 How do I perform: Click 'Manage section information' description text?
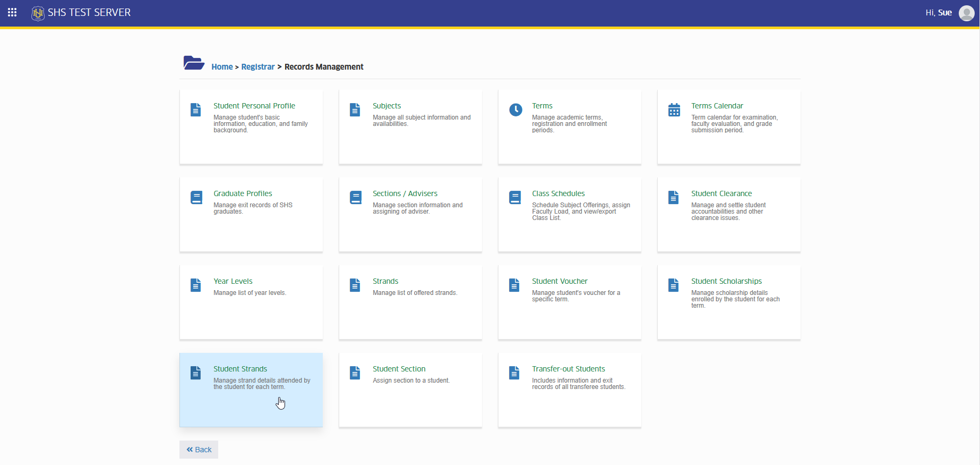[x=417, y=208]
